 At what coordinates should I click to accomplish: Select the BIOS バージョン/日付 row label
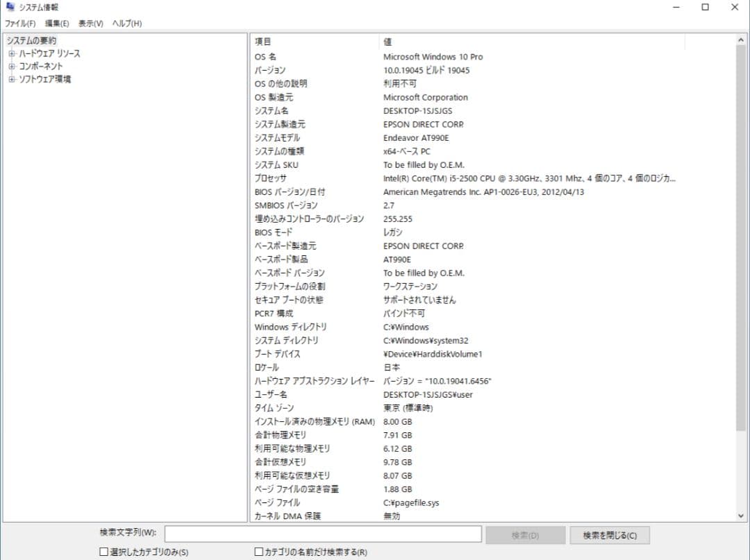tap(290, 192)
